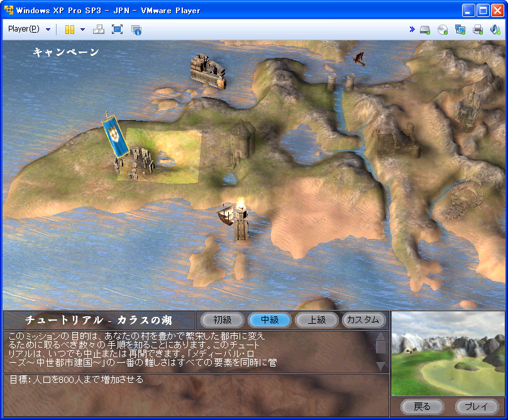
Task: Select the wooden fortress island on the map
Action: [208, 71]
